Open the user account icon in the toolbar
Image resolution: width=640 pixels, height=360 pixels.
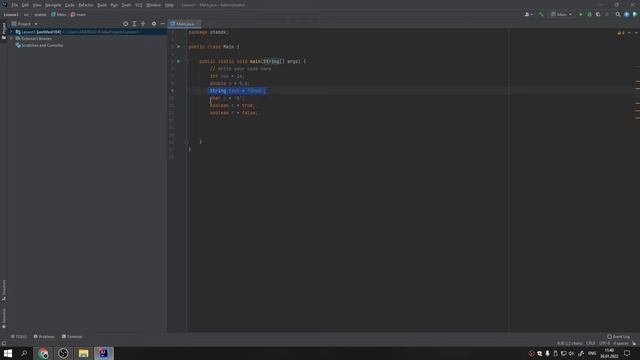[x=528, y=14]
